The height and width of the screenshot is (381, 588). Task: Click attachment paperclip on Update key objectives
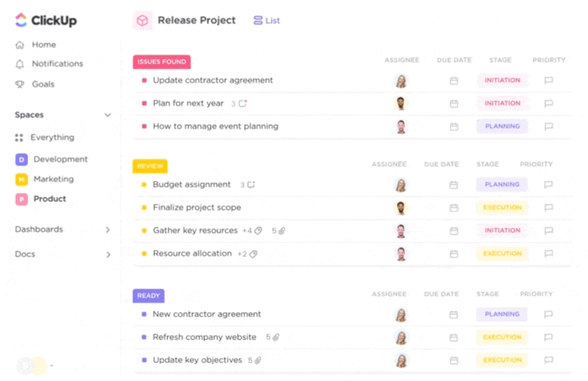pyautogui.click(x=258, y=361)
